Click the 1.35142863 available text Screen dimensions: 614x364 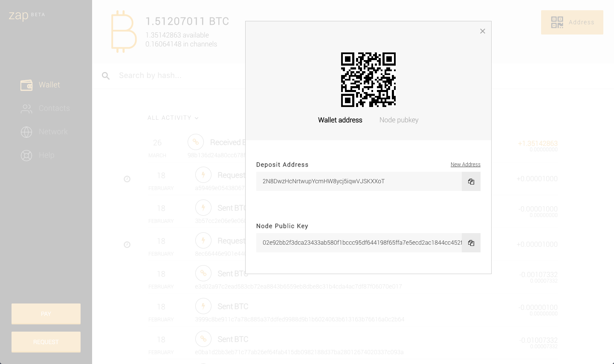[177, 35]
